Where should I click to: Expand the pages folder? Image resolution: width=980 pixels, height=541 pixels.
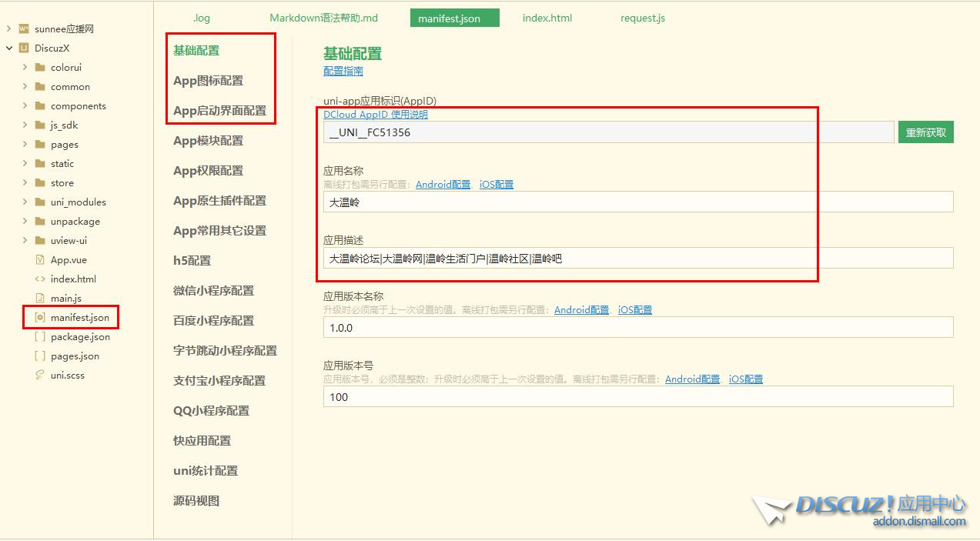tap(25, 145)
